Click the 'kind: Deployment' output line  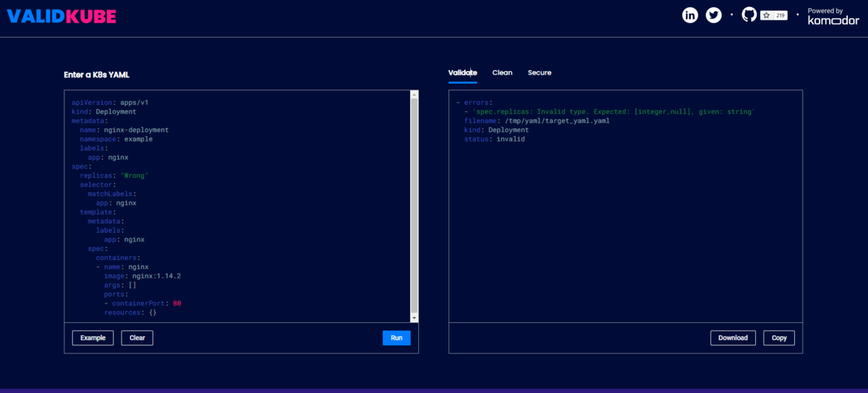[x=496, y=130]
